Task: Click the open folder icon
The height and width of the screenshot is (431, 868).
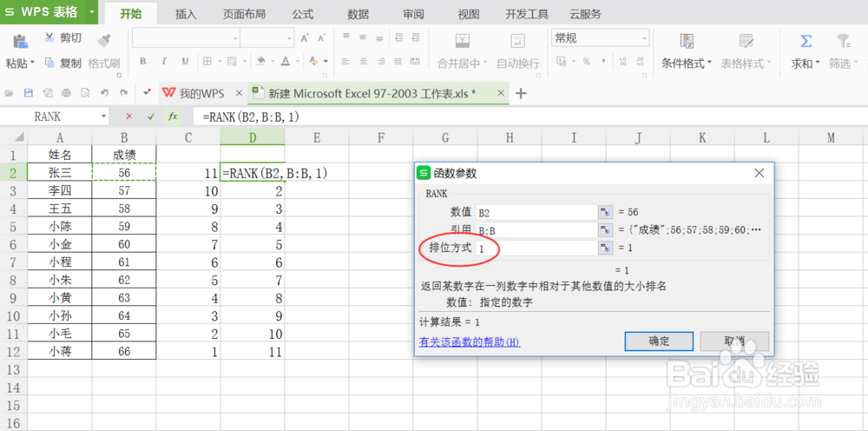Action: click(9, 93)
